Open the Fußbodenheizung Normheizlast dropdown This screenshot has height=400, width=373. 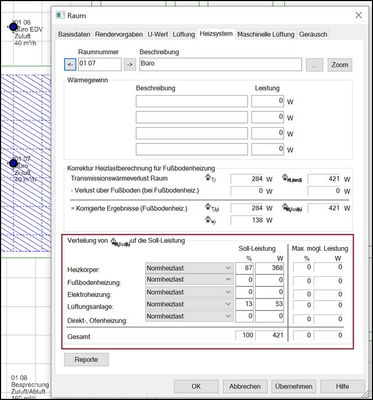pos(189,280)
